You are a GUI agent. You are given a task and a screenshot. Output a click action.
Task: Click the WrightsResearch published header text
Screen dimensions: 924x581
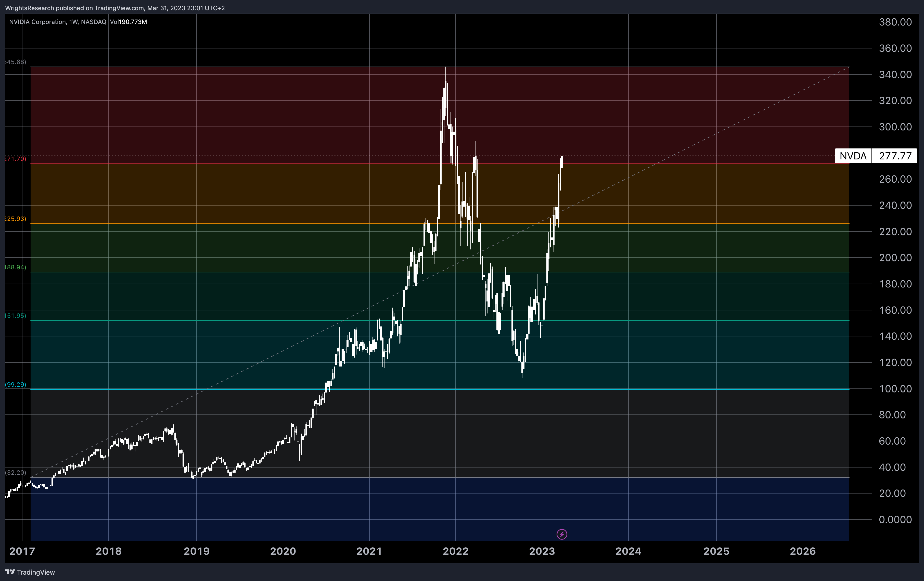115,8
